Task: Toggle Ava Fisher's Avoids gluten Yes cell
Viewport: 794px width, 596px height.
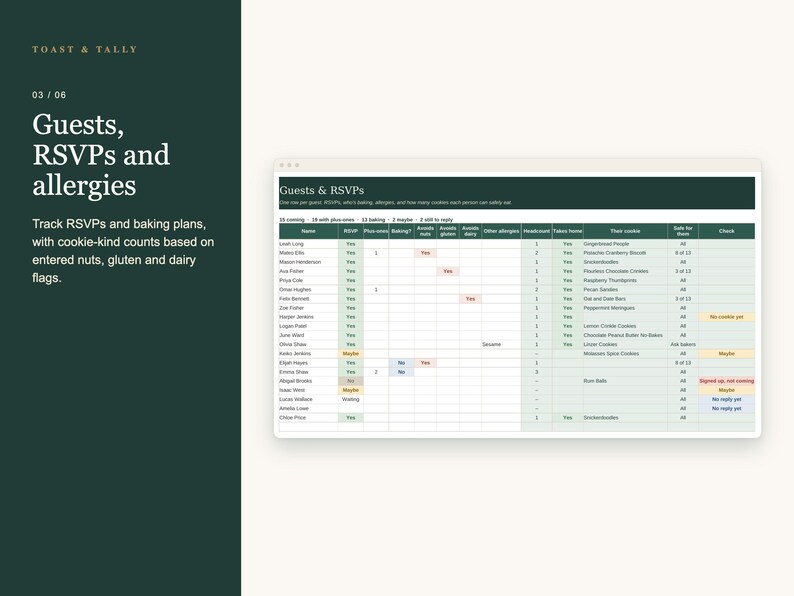Action: (448, 271)
